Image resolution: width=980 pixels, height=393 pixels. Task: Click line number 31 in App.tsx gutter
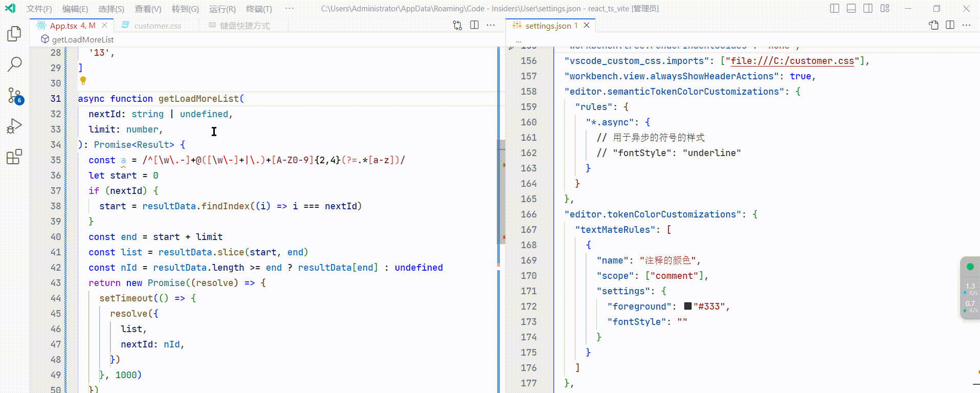56,98
